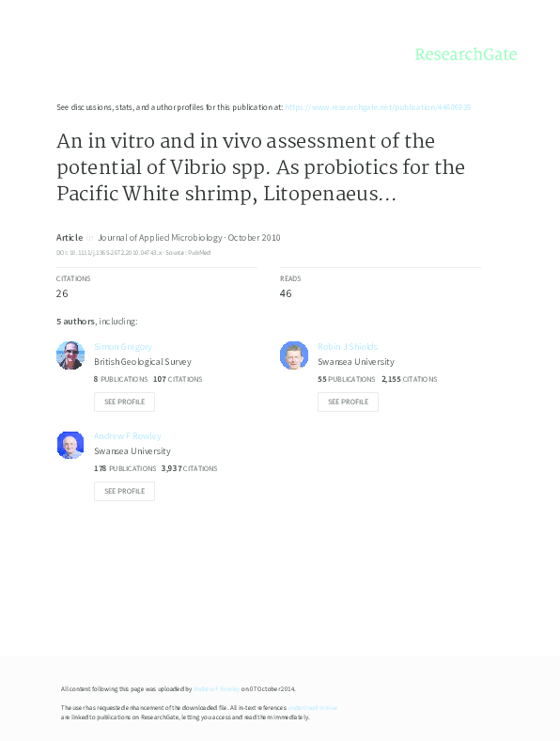Click the British Geological Survey affiliation

coord(143,361)
